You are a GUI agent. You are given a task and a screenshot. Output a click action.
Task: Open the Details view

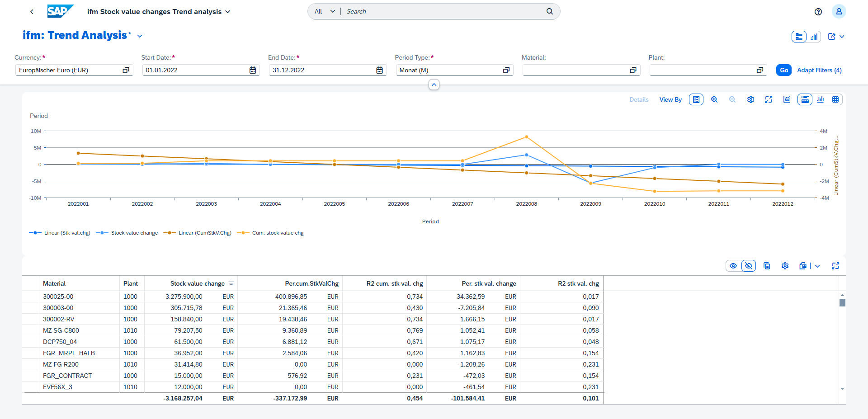(x=639, y=99)
